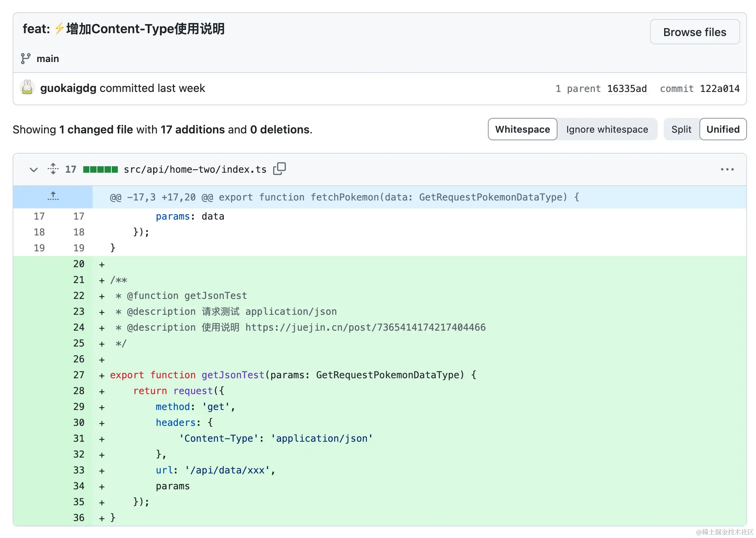This screenshot has height=538, width=756.
Task: Switch to Ignore whitespace mode
Action: pyautogui.click(x=607, y=129)
